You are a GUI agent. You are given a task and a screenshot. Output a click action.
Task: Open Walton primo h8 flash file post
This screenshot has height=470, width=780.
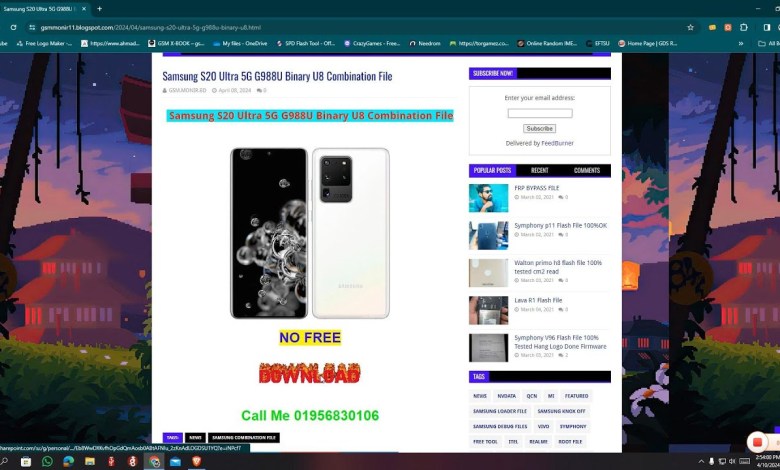[558, 267]
